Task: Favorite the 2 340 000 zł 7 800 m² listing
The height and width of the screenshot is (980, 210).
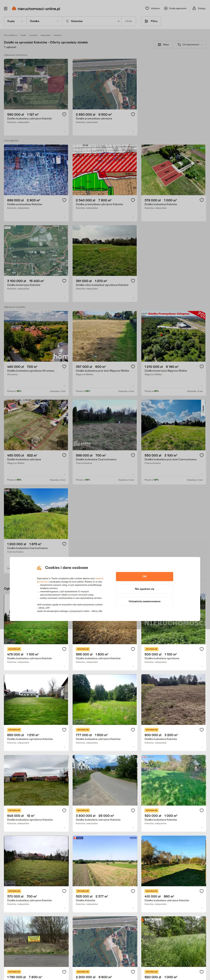Action: 133,200
